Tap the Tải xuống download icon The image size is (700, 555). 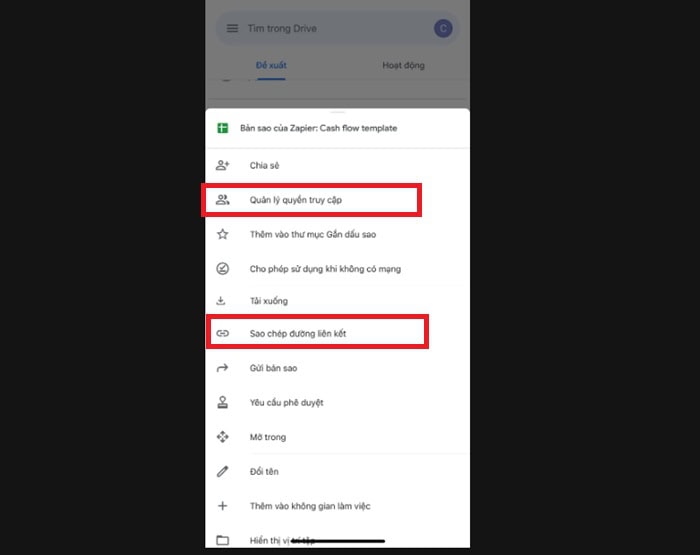point(221,300)
